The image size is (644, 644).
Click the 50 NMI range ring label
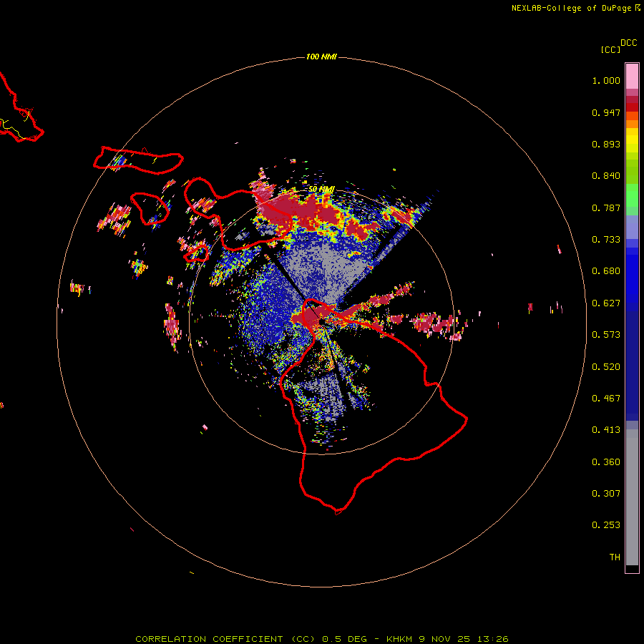[x=321, y=189]
